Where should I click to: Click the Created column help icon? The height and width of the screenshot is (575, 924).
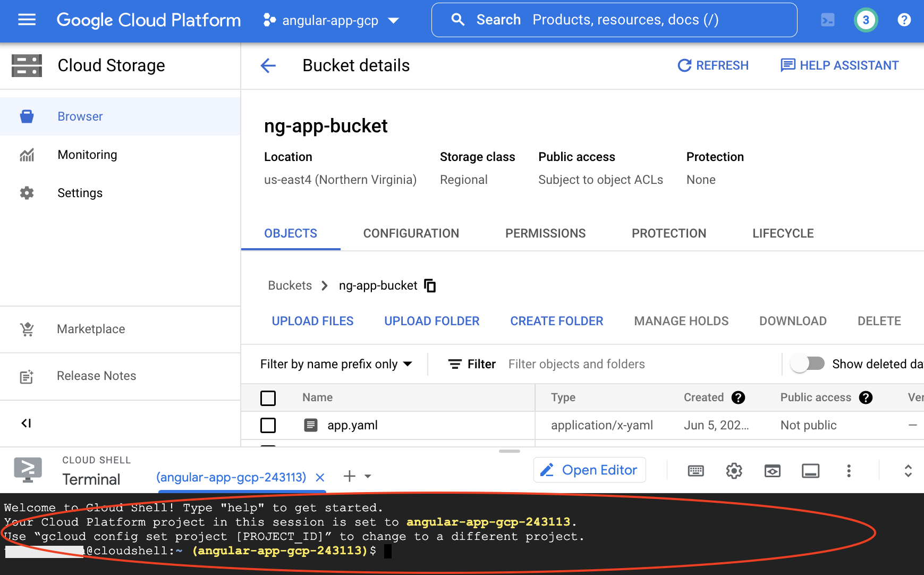point(738,398)
